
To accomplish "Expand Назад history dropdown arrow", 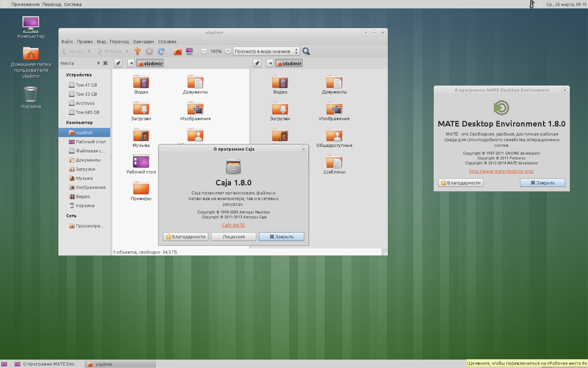I will pos(89,51).
